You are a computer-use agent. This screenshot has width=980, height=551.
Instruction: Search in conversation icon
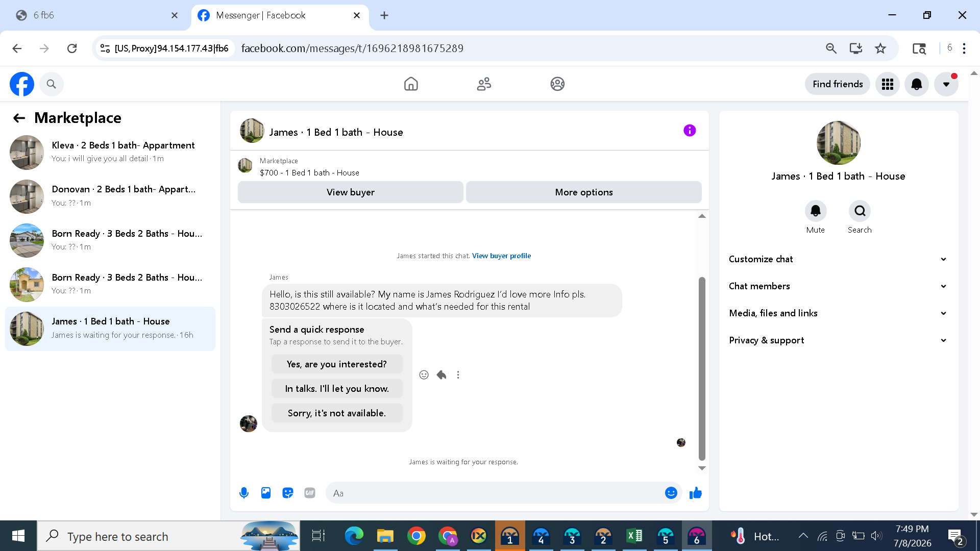[x=860, y=211]
